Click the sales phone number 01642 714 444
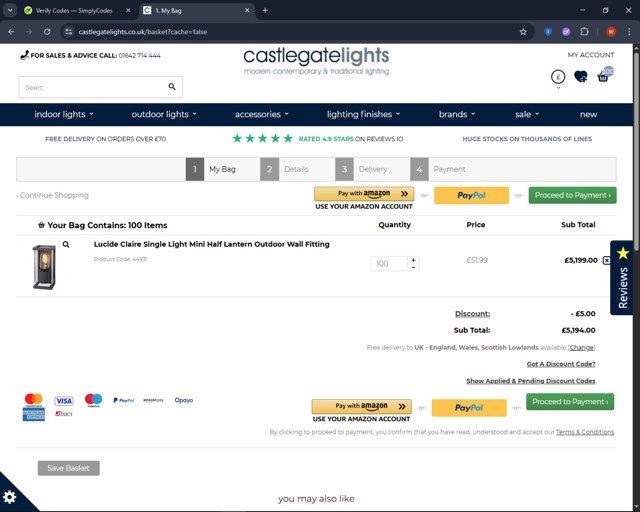The height and width of the screenshot is (512, 640). click(x=140, y=55)
